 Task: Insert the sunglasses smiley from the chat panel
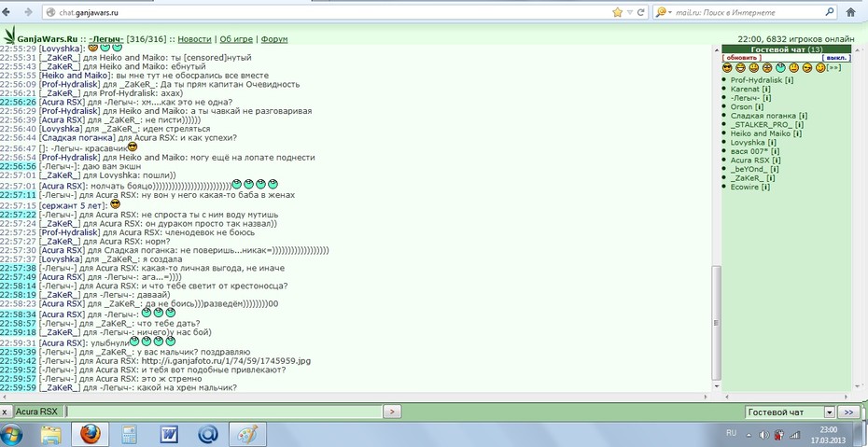(x=727, y=67)
